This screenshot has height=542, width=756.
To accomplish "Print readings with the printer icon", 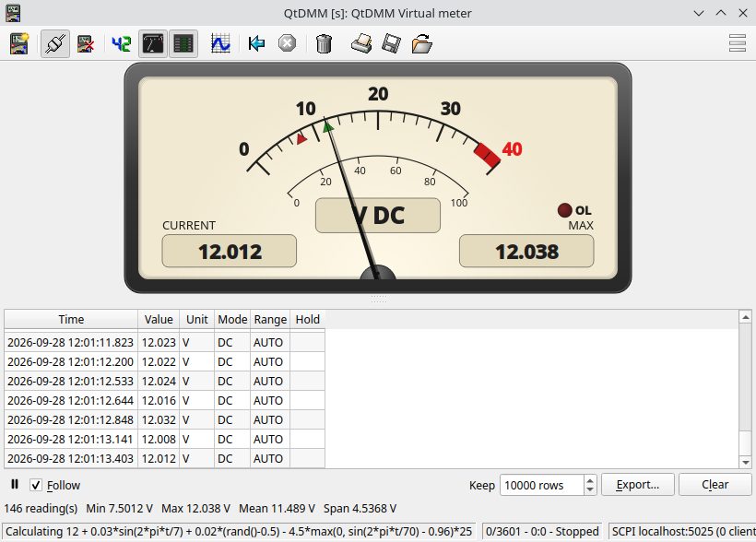I will pyautogui.click(x=361, y=44).
